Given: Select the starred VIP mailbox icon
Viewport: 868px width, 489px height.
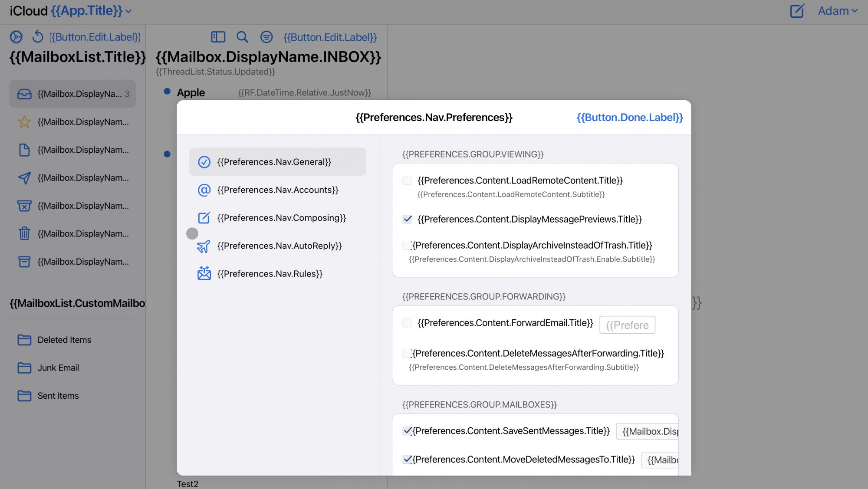Looking at the screenshot, I should click(x=24, y=122).
